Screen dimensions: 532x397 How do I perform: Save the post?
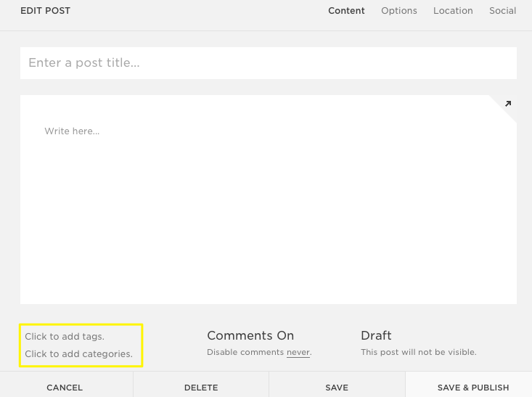click(x=337, y=388)
